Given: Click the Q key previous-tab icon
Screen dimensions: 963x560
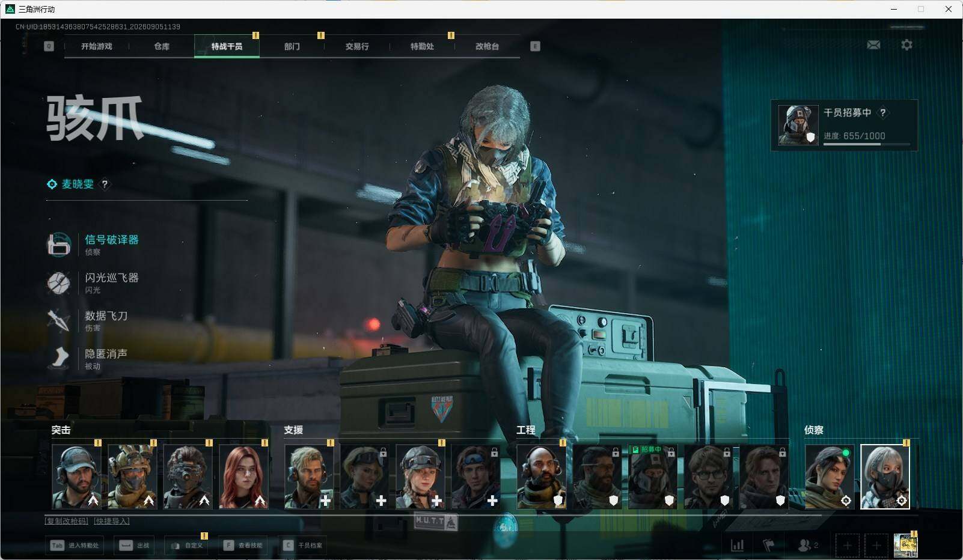Looking at the screenshot, I should [x=49, y=46].
